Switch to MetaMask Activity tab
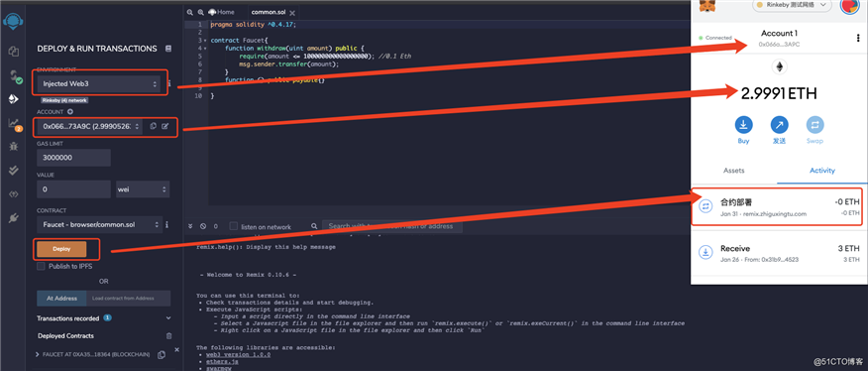The image size is (868, 371). 822,171
